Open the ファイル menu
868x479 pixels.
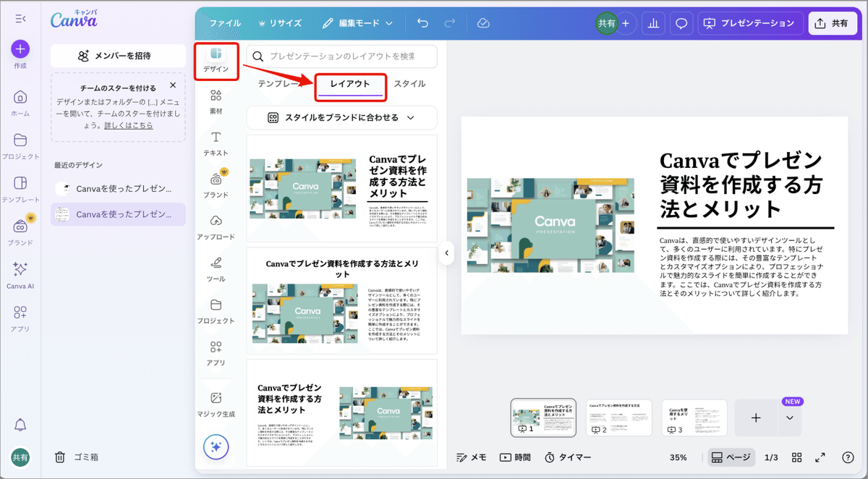point(226,22)
